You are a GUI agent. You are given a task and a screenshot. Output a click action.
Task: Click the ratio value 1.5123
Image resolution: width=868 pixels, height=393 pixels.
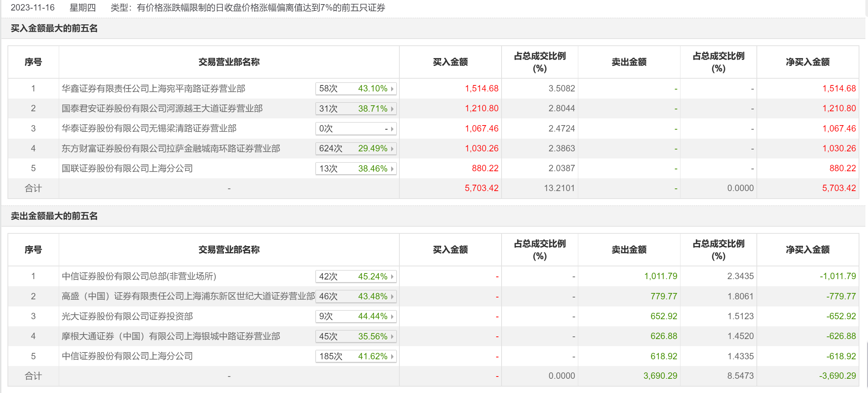click(740, 317)
